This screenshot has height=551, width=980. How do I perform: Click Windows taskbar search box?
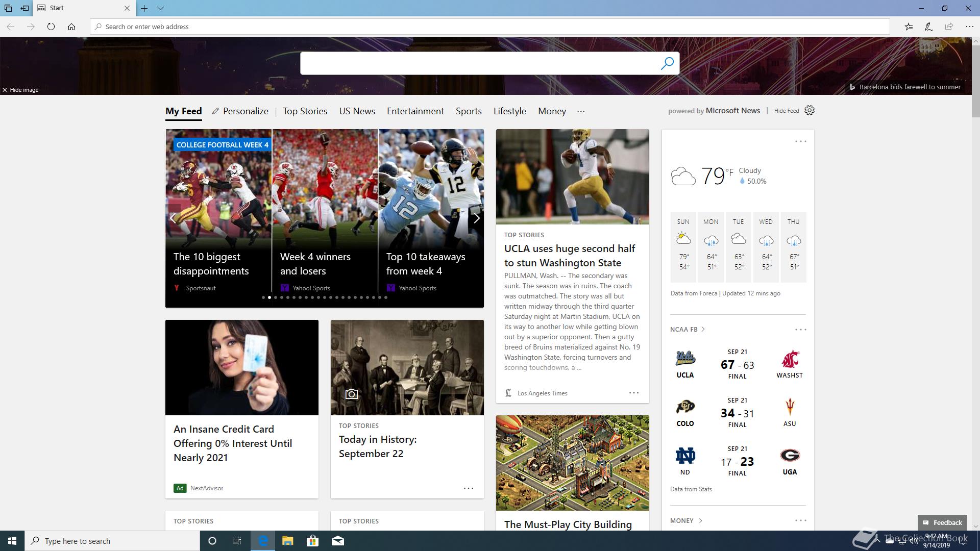click(112, 541)
